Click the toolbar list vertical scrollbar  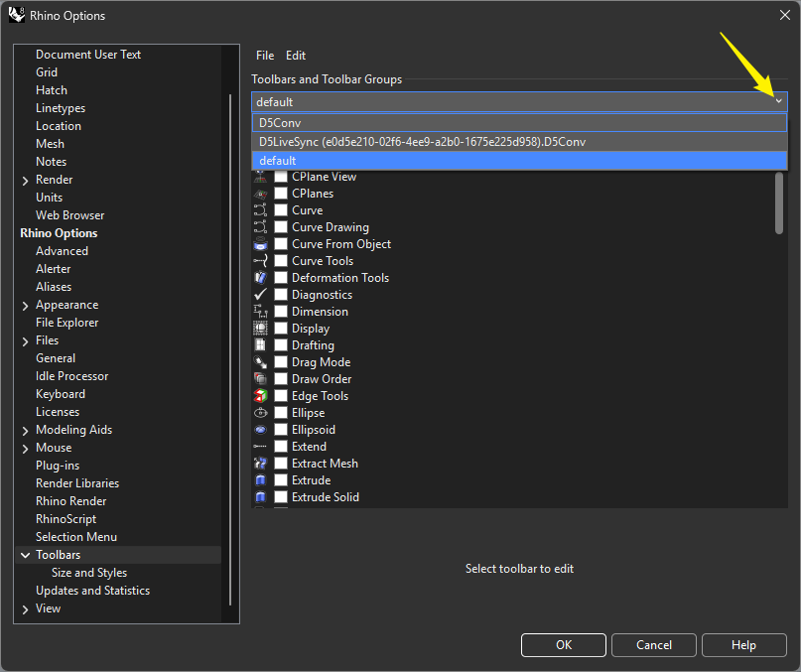pyautogui.click(x=779, y=202)
